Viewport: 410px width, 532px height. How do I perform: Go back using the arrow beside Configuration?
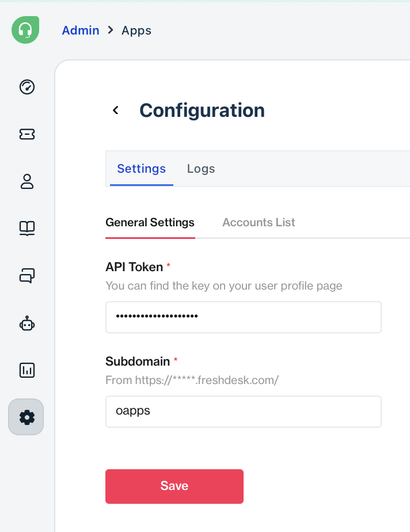point(116,110)
